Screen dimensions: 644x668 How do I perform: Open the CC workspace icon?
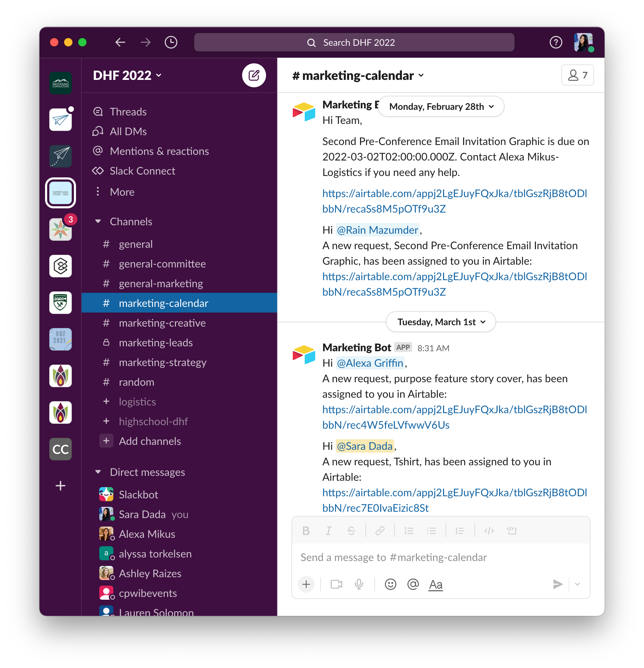point(61,449)
